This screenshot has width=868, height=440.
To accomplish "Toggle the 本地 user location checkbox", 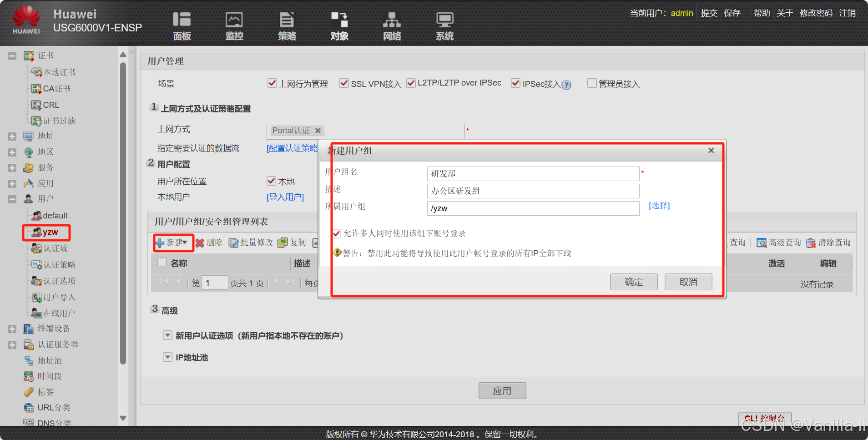I will click(271, 181).
